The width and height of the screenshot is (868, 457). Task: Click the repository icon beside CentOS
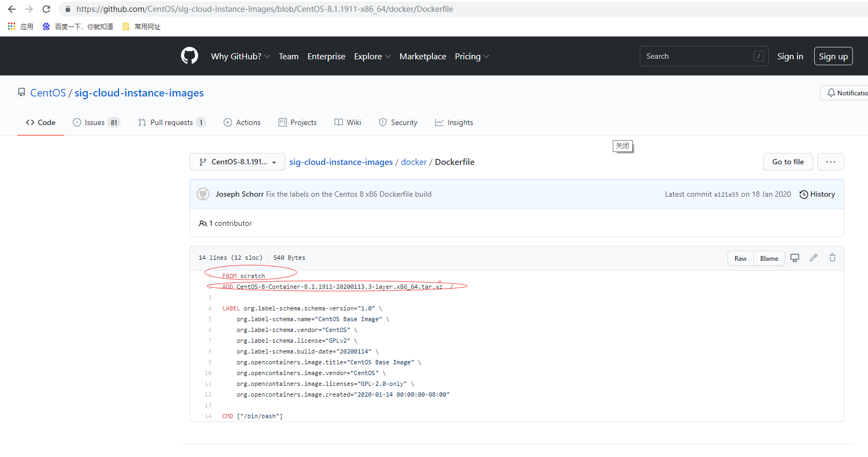[22, 93]
